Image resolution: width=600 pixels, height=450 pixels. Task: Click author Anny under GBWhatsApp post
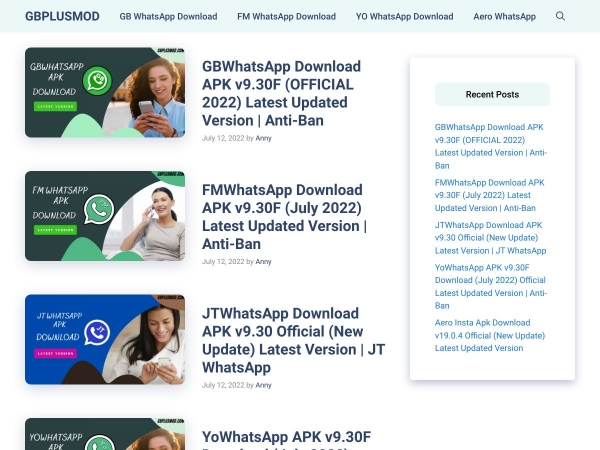tap(263, 138)
